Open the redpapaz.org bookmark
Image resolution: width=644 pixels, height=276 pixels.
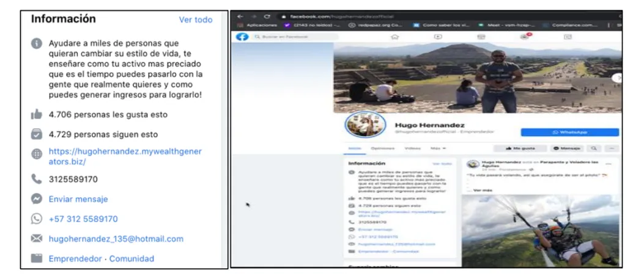tap(376, 25)
